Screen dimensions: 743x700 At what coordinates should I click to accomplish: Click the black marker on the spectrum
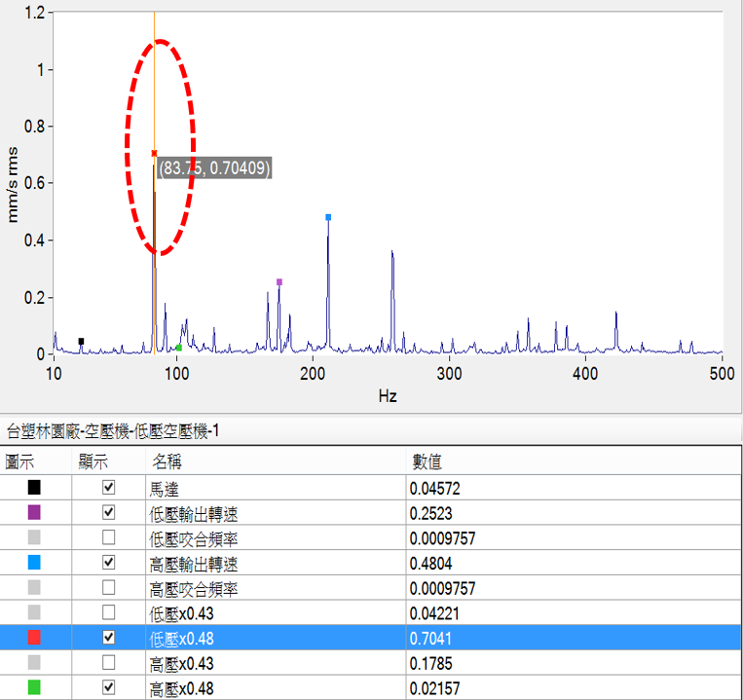pos(81,341)
